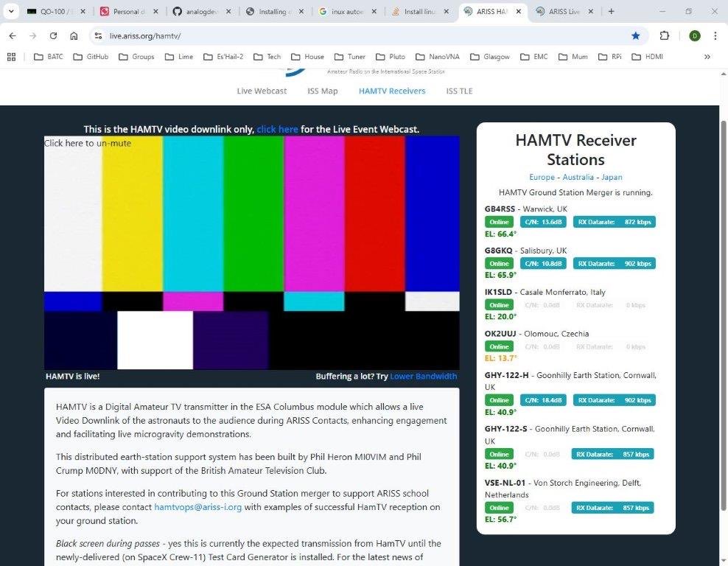The height and width of the screenshot is (566, 728).
Task: Open the Tuner bookmark folder
Action: [x=350, y=57]
